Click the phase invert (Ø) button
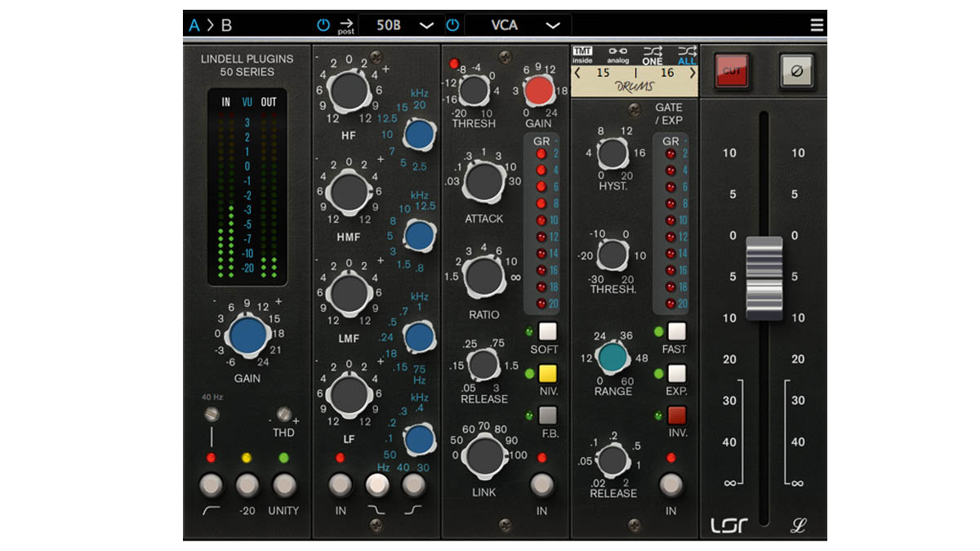This screenshot has height=551, width=980. coord(797,71)
